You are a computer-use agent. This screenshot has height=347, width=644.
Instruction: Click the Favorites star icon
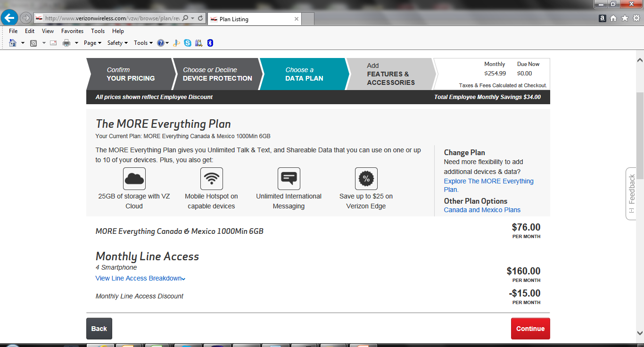click(625, 18)
